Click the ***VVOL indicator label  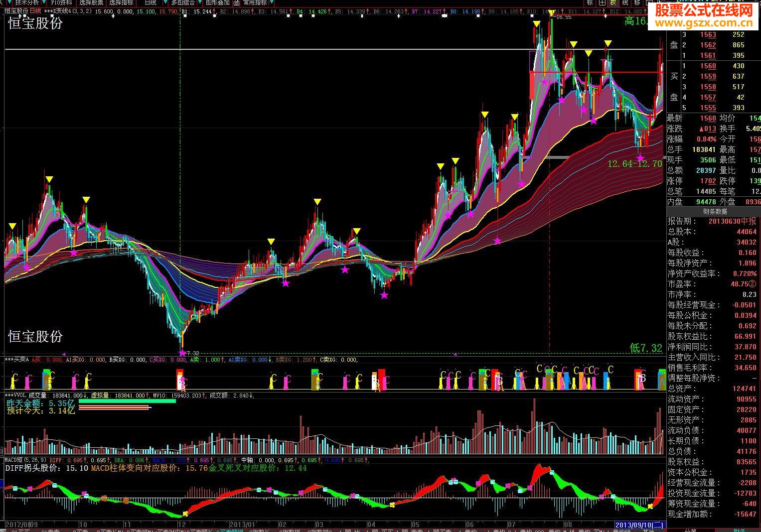tap(14, 396)
